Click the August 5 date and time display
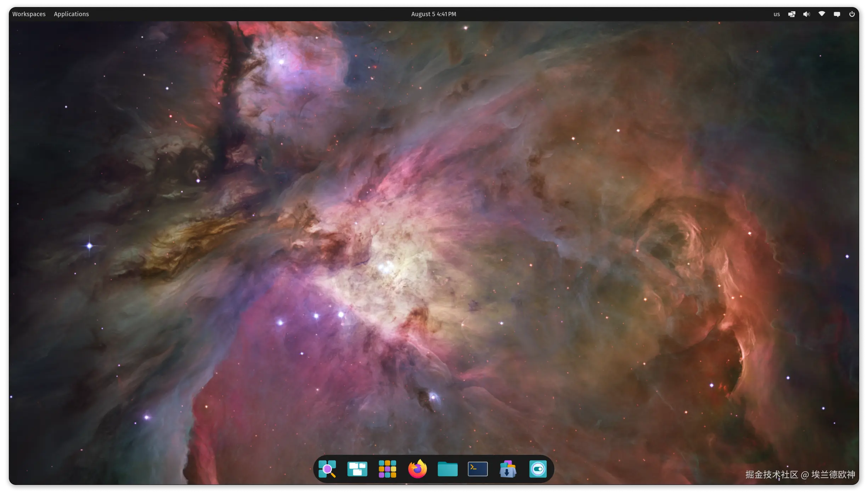The height and width of the screenshot is (492, 868). [x=433, y=14]
